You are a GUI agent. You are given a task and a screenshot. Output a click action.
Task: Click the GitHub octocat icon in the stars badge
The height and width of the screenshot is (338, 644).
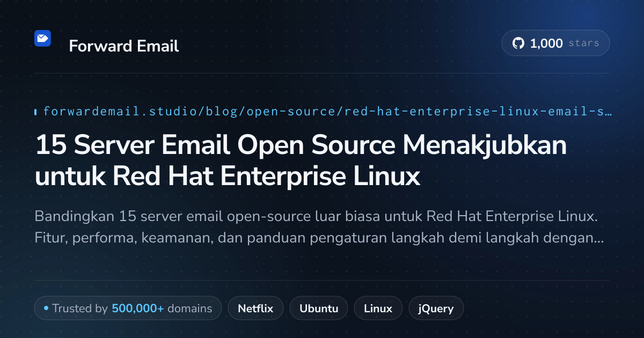tap(518, 43)
